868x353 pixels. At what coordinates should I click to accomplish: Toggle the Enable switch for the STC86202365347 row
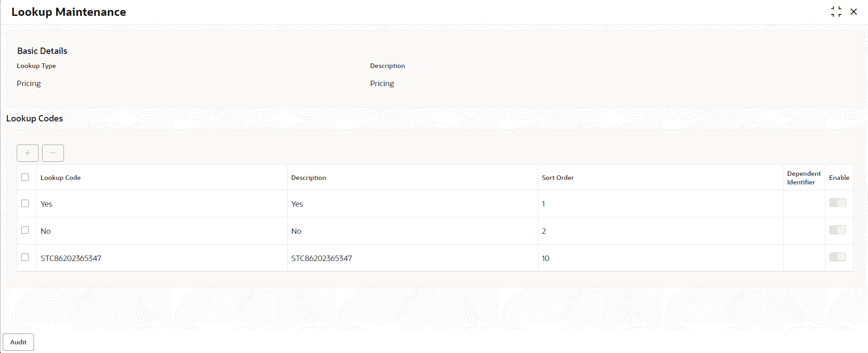coord(838,257)
